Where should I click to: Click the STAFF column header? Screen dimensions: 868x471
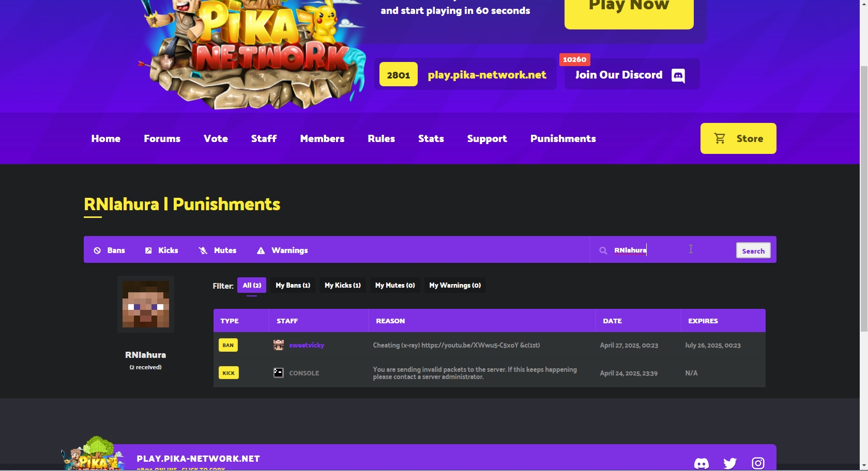point(287,321)
